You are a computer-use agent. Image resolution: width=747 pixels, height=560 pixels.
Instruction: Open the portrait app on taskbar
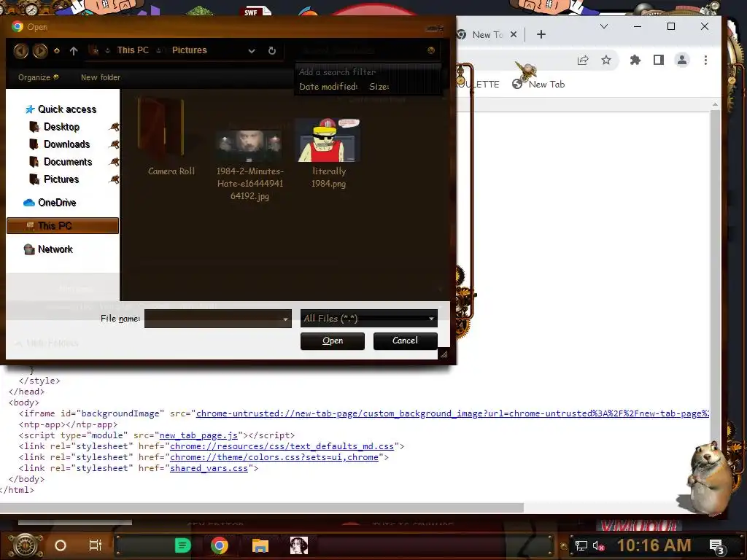click(x=299, y=545)
